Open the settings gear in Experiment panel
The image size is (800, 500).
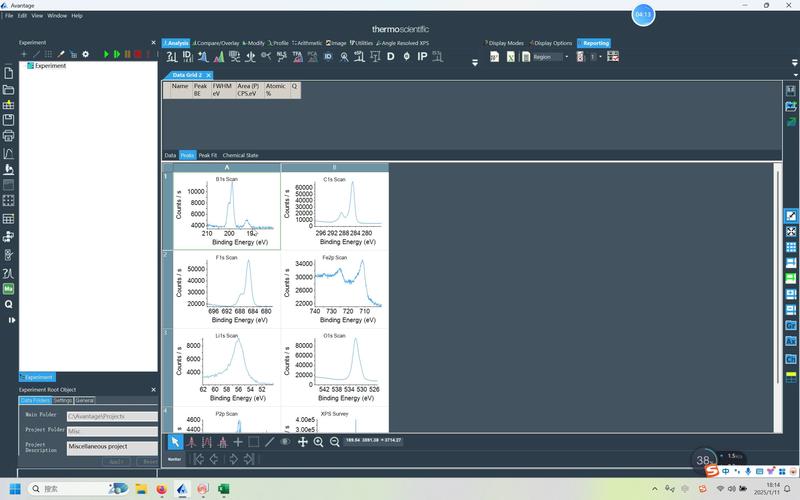coord(85,54)
